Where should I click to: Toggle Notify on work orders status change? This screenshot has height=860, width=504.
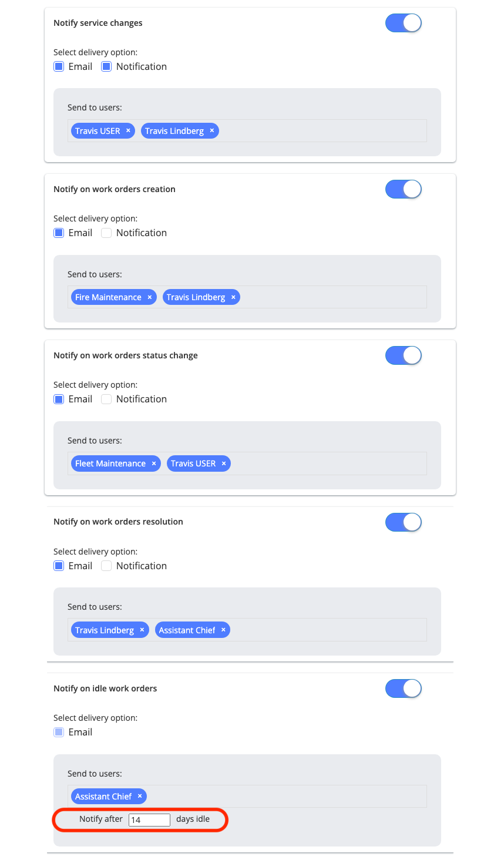pos(404,355)
